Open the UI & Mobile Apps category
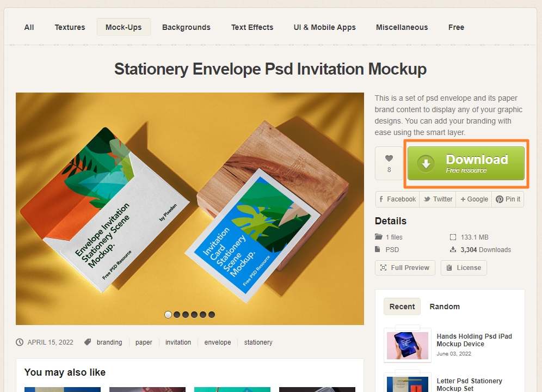Screen dimensions: 542x392 tap(324, 27)
